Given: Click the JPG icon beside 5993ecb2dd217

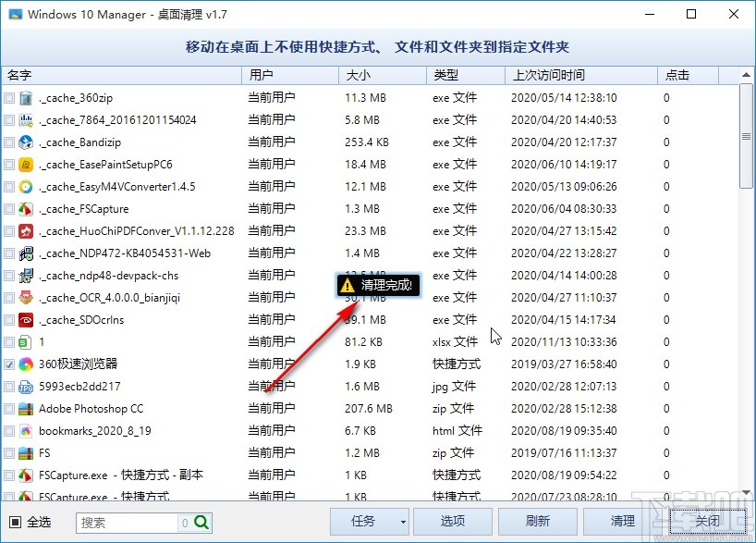Looking at the screenshot, I should tap(24, 386).
